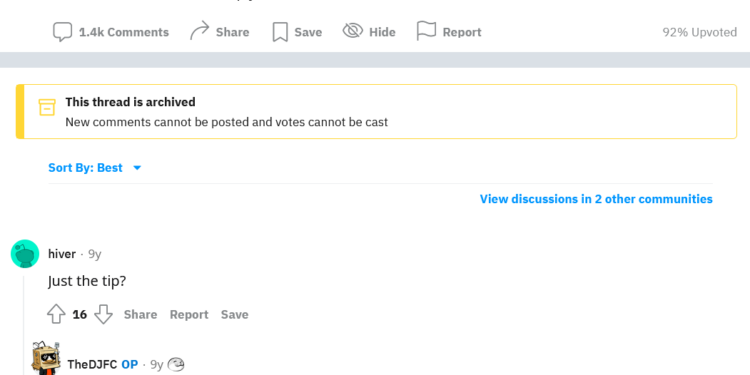Open TheDJFC's robot avatar
This screenshot has width=750, height=375.
click(46, 358)
